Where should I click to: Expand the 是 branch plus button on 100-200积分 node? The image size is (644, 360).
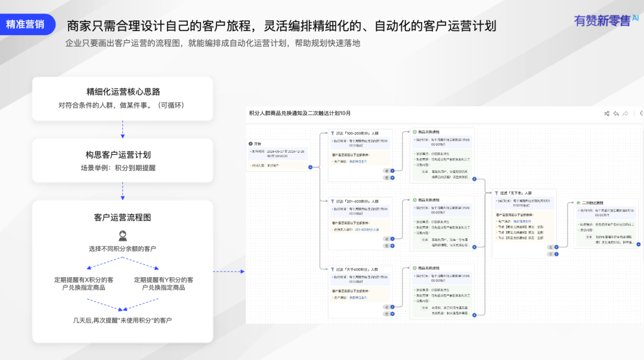[x=393, y=171]
